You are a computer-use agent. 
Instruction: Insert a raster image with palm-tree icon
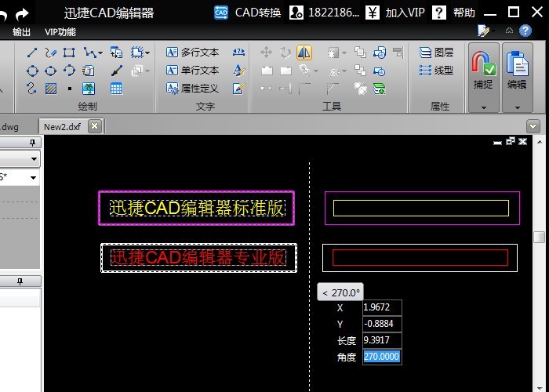tap(89, 89)
